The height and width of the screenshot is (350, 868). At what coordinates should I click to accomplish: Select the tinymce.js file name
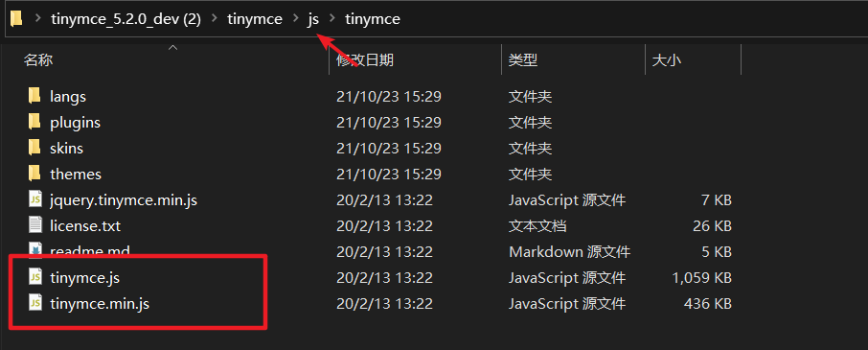coord(84,277)
